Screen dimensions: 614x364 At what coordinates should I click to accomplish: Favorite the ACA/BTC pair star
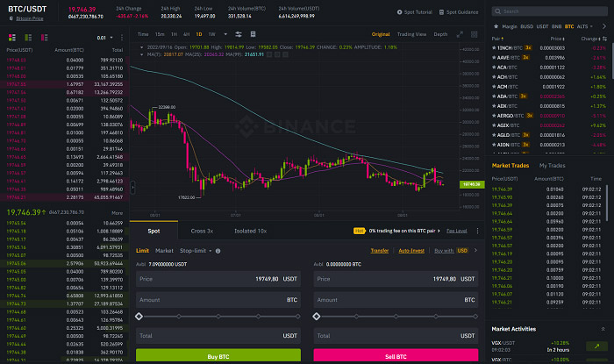(494, 68)
